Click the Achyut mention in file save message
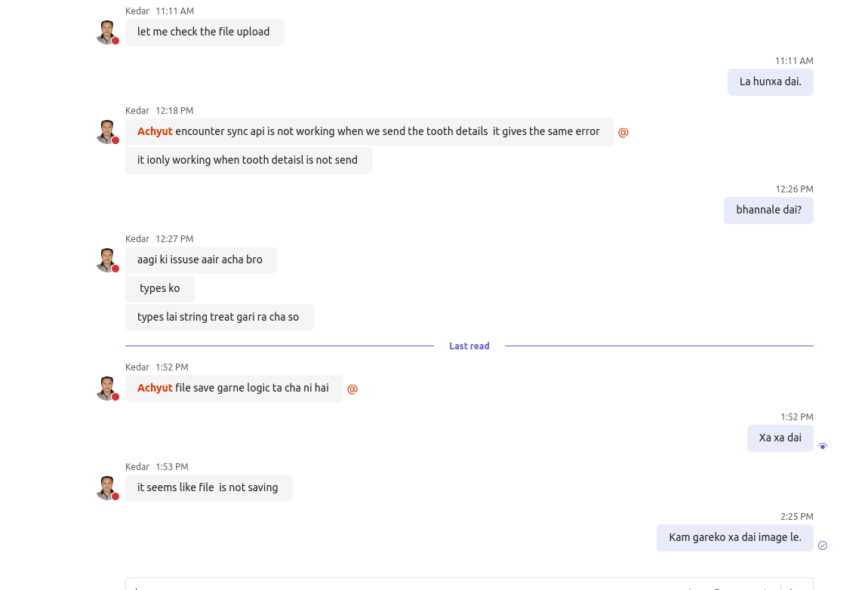 click(x=155, y=388)
